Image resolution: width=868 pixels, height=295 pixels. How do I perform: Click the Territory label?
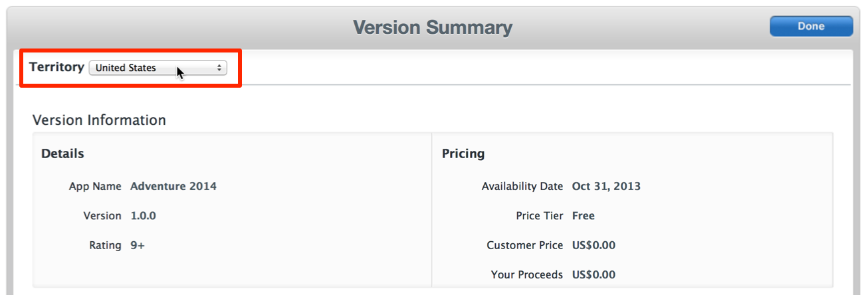pos(56,67)
